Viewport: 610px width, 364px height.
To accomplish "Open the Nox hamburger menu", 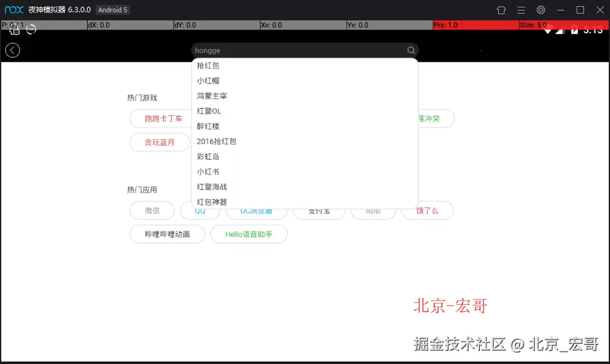I will [x=521, y=10].
